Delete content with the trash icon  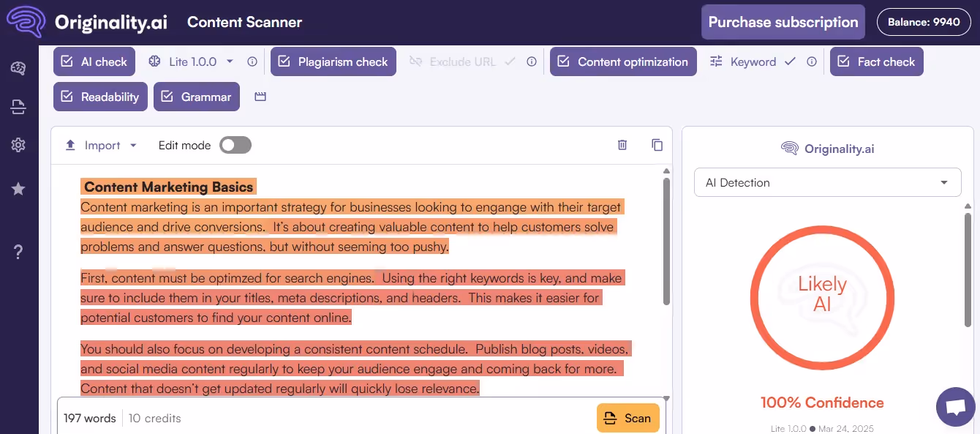click(x=622, y=145)
